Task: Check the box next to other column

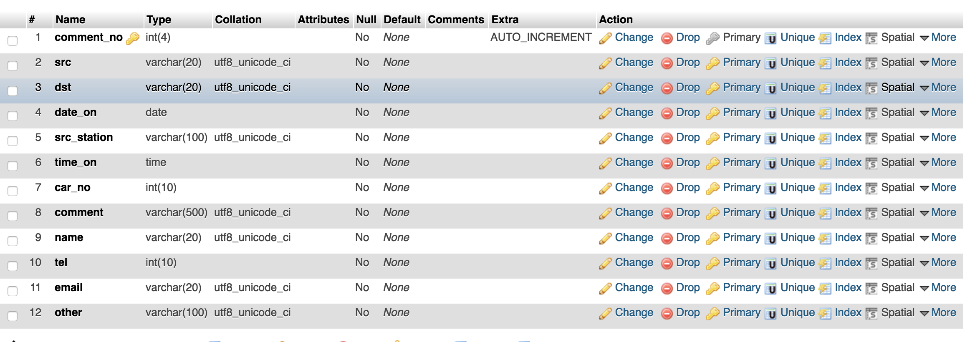Action: tap(13, 316)
